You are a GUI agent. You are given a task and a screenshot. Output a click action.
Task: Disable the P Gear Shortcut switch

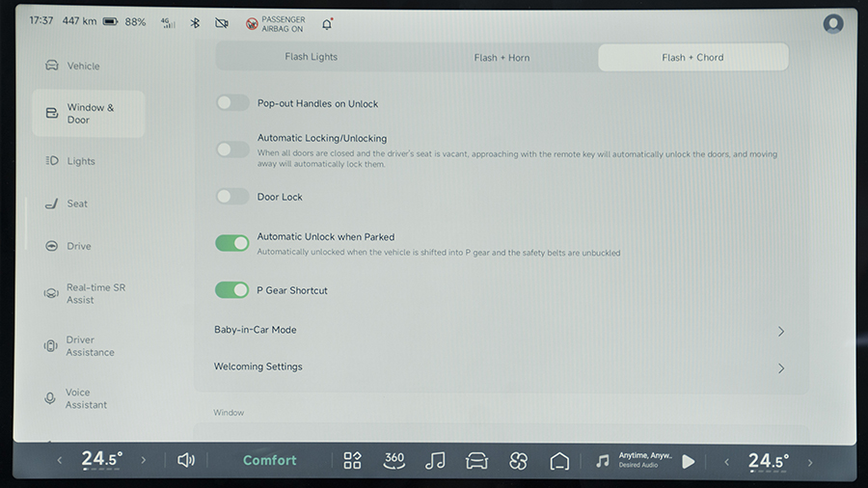[232, 290]
